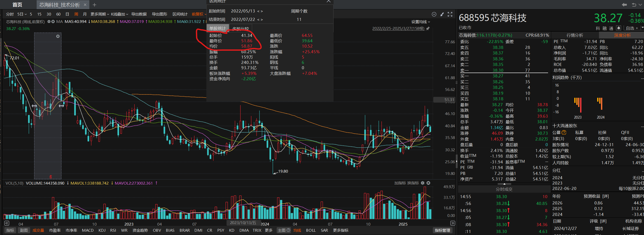
Task: Click the 2022/2/25-2025/3/27(158根) range link
Action: point(398,29)
